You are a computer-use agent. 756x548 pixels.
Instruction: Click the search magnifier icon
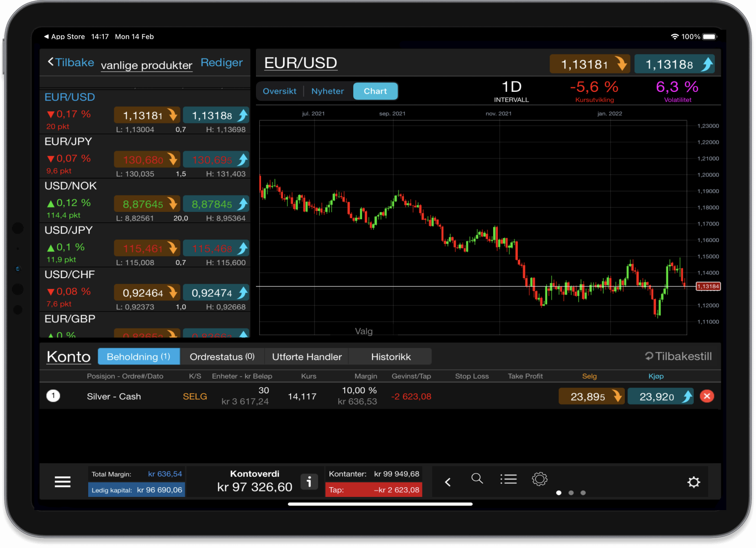click(477, 479)
